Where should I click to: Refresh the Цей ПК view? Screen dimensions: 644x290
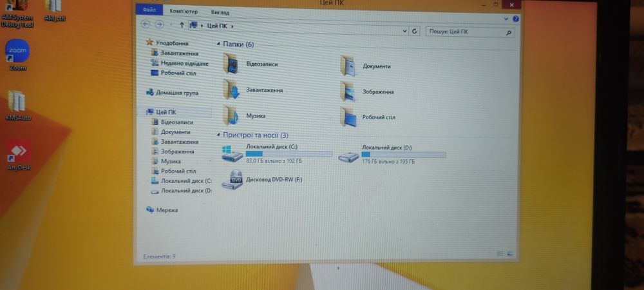pos(414,31)
